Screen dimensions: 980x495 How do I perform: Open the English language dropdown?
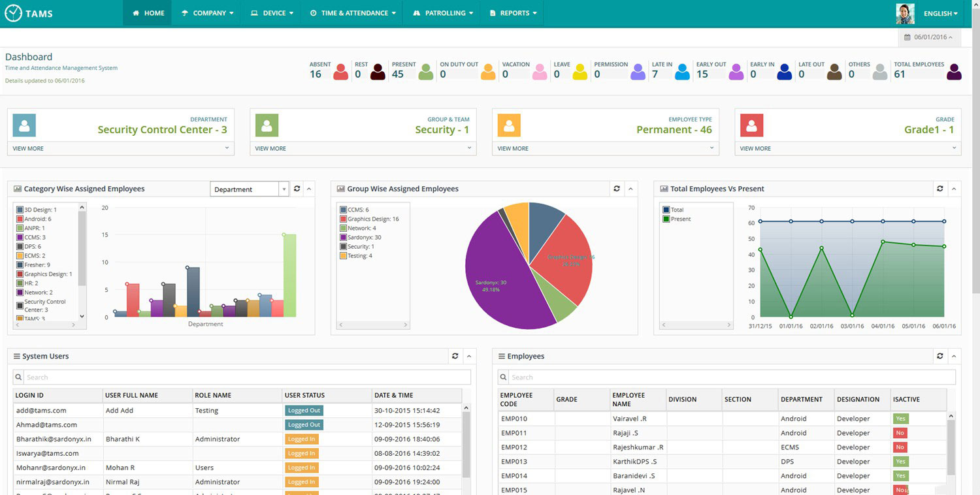(x=940, y=13)
